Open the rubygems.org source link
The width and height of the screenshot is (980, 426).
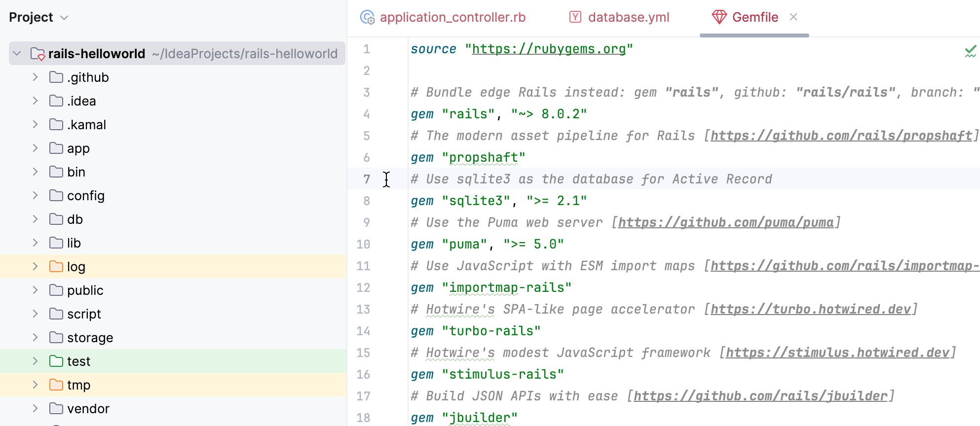point(548,49)
